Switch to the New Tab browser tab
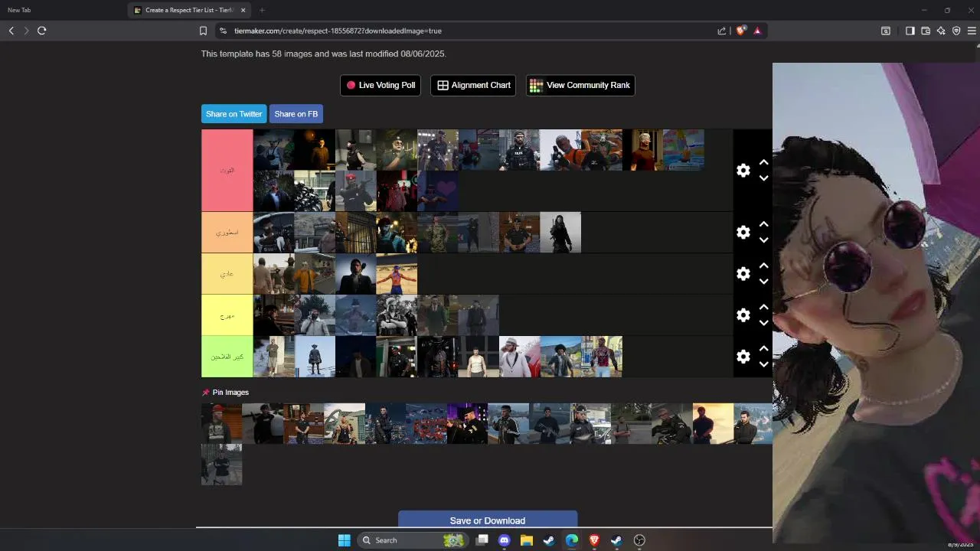The width and height of the screenshot is (980, 551). tap(61, 10)
